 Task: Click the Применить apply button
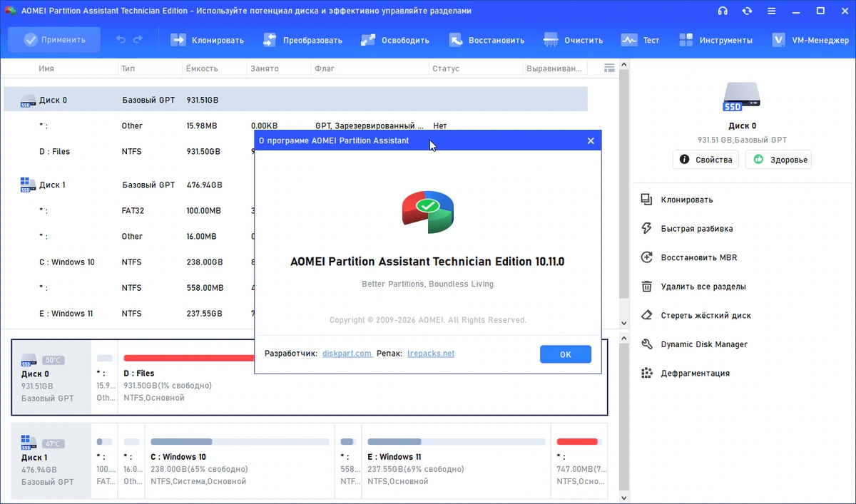click(x=54, y=40)
